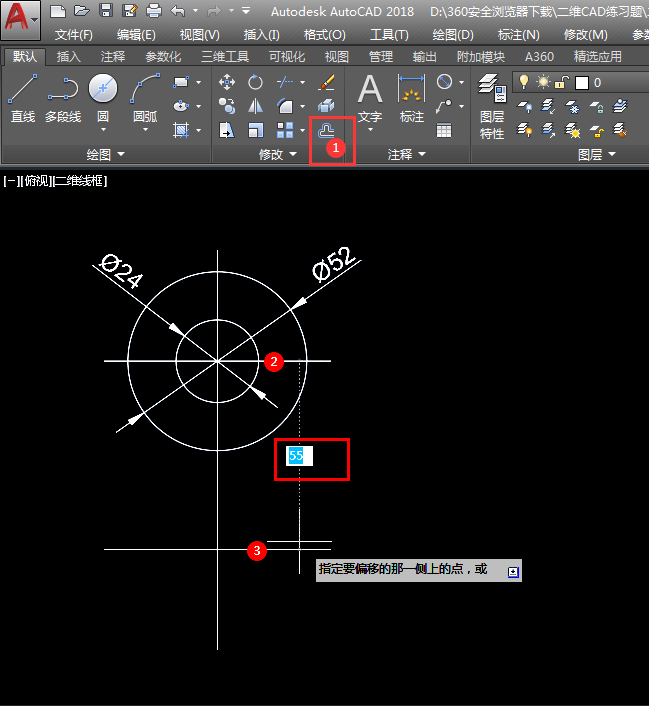Image resolution: width=649 pixels, height=706 pixels.
Task: Expand the 注释 panel
Action: pyautogui.click(x=406, y=154)
